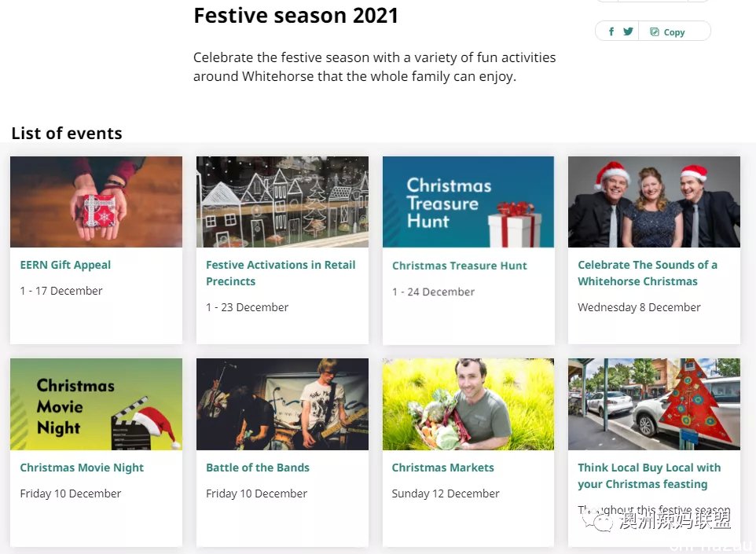Click the Christmas Movie Night clapperboard image
Image resolution: width=756 pixels, height=554 pixels.
point(96,404)
